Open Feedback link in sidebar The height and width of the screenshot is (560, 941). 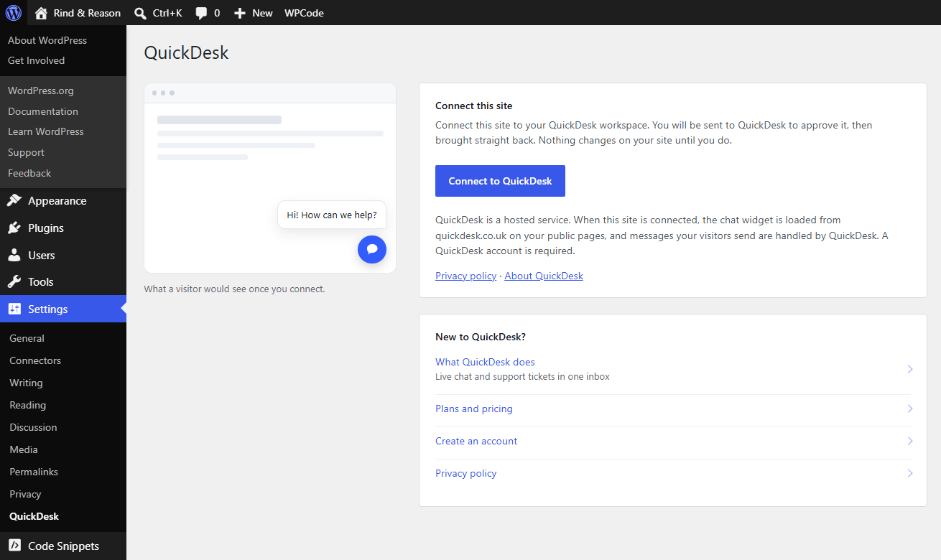pos(29,173)
